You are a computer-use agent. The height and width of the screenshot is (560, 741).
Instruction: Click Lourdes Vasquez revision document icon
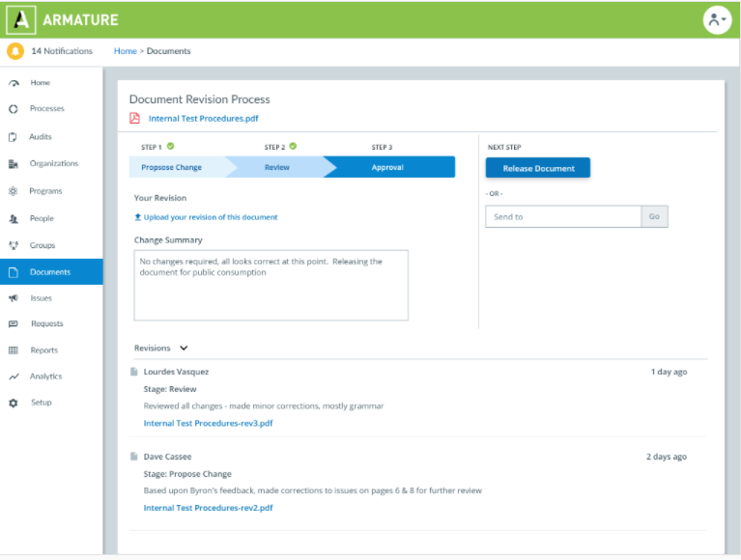(x=133, y=372)
